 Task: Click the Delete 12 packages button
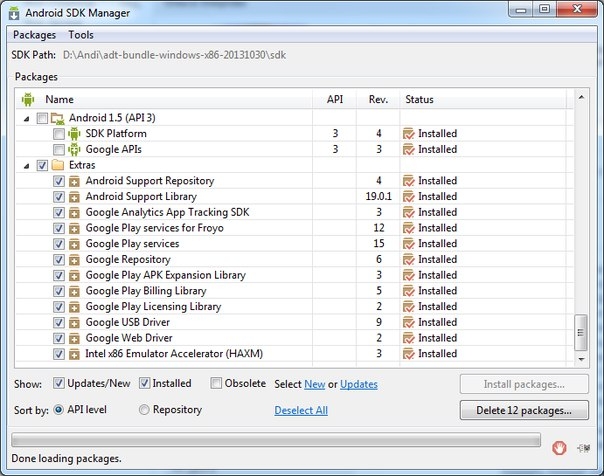point(524,410)
